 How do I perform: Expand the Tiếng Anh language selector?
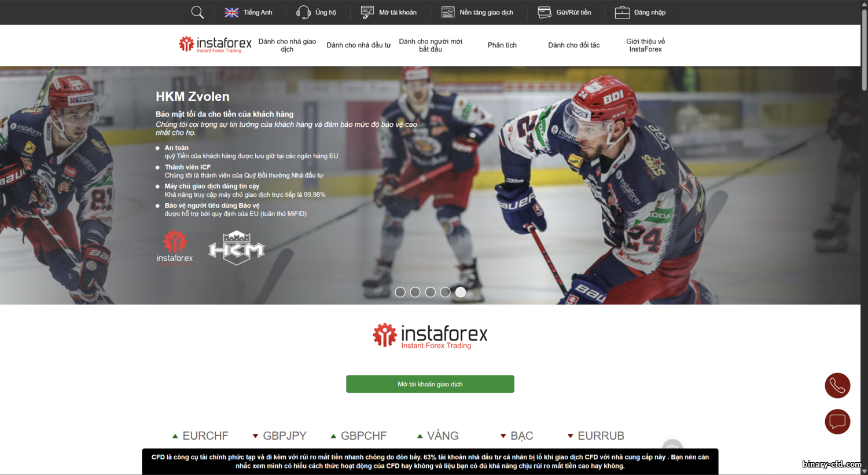click(258, 12)
